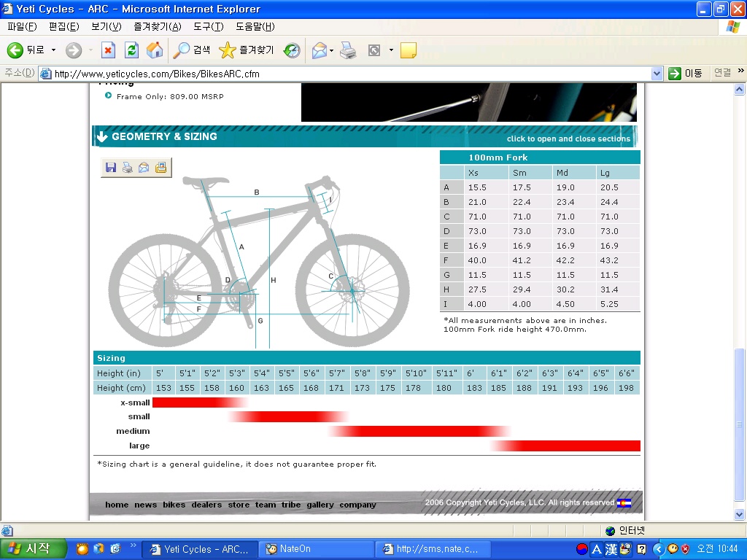Refresh the page with green arrows icon

coord(131,50)
